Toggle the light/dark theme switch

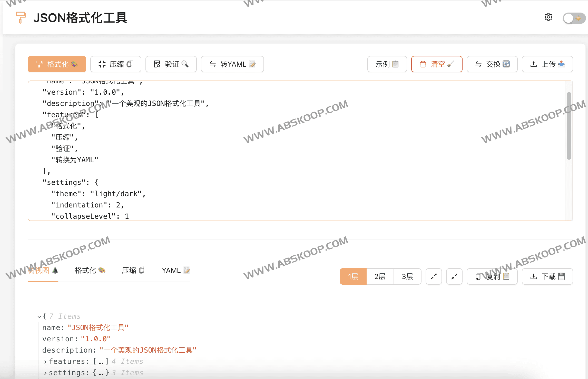tap(574, 18)
